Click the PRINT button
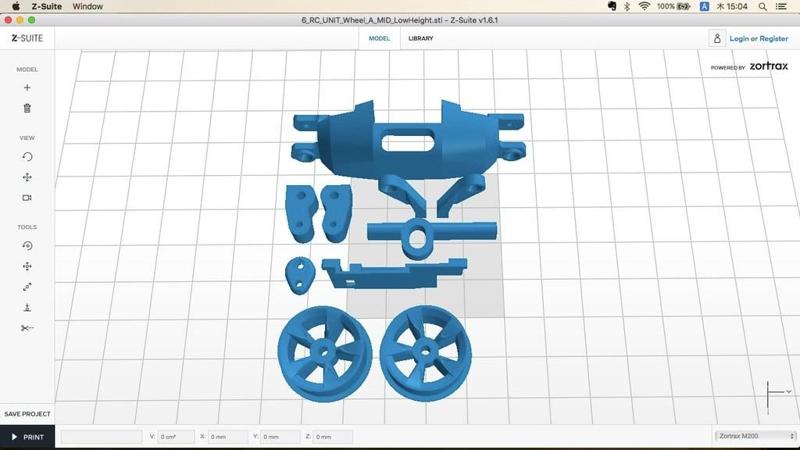The height and width of the screenshot is (450, 800). point(28,437)
